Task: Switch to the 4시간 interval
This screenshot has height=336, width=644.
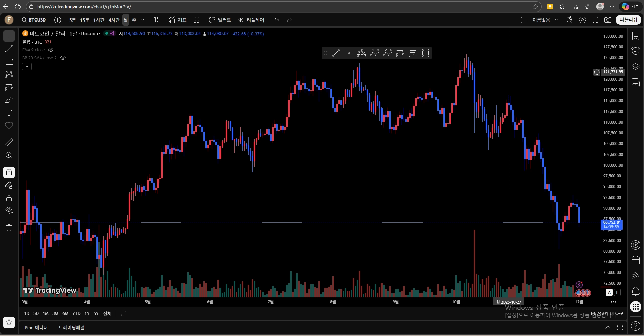Action: pos(114,20)
